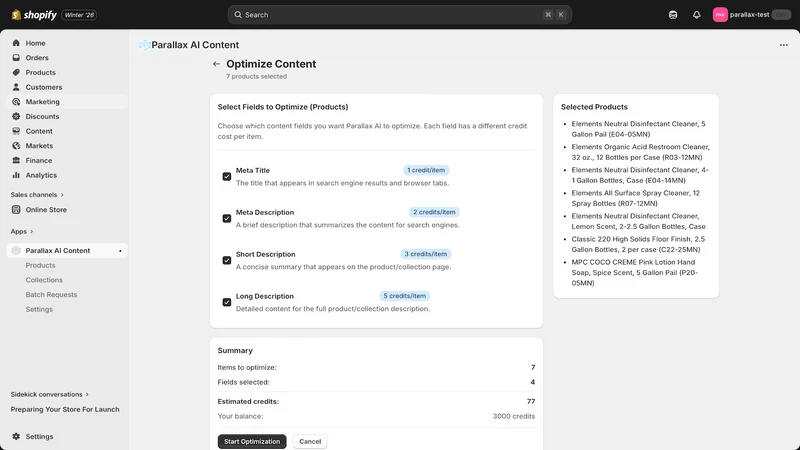Open the Customers person icon
This screenshot has width=800, height=450.
click(16, 87)
